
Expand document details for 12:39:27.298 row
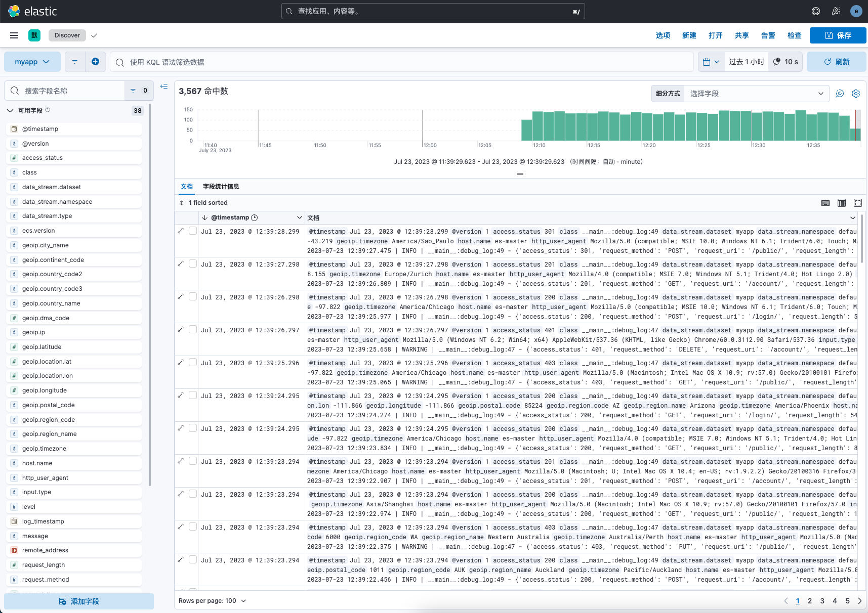[181, 264]
